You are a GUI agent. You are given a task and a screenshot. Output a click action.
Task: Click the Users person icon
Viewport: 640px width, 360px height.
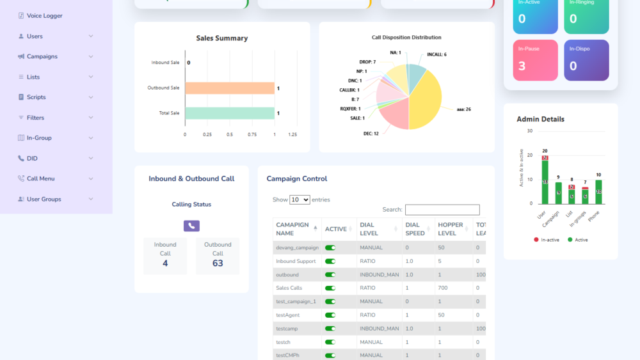tap(21, 36)
